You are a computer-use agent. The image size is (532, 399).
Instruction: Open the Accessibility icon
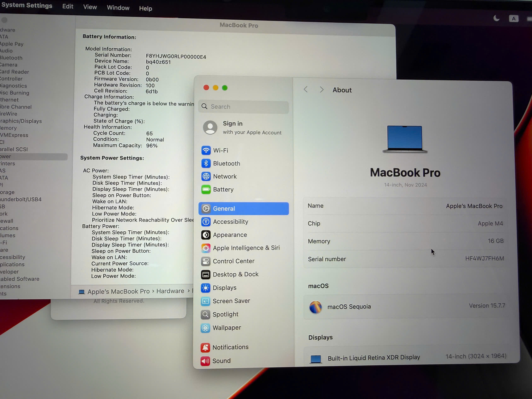[206, 221]
